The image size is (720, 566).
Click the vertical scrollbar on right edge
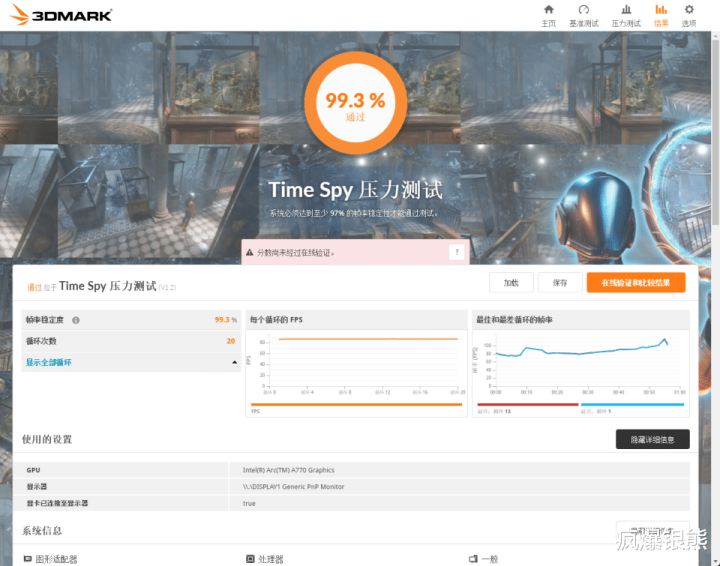[x=715, y=133]
